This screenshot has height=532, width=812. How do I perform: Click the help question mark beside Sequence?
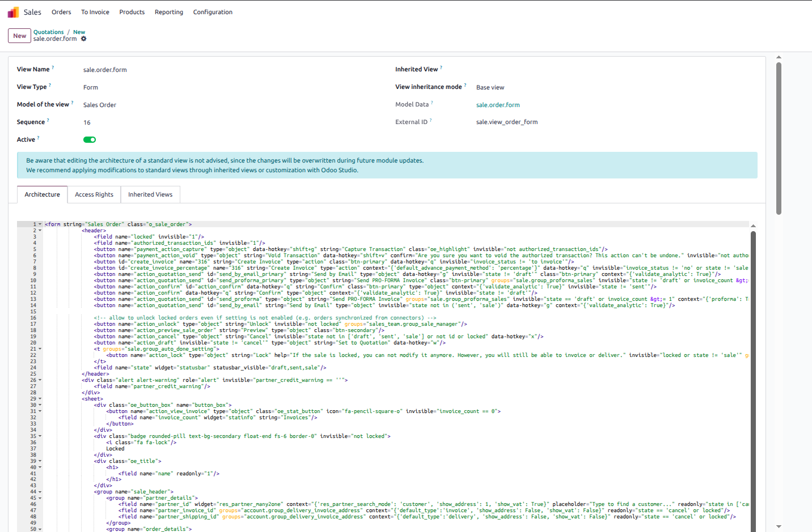tap(48, 120)
